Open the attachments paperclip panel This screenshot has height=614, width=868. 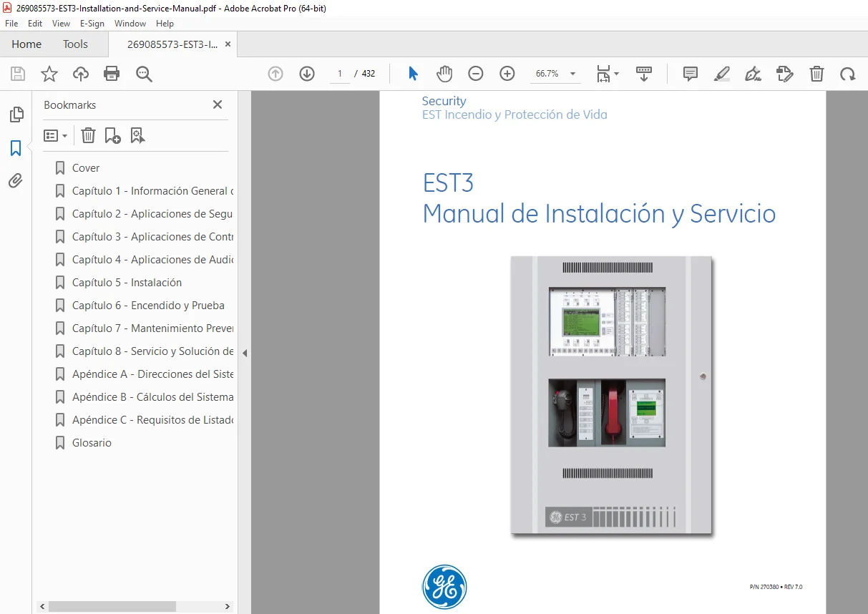[16, 181]
